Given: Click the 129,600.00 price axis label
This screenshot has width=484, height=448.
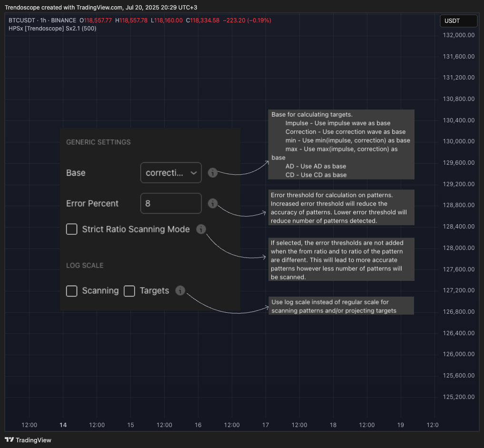Looking at the screenshot, I should (x=459, y=163).
